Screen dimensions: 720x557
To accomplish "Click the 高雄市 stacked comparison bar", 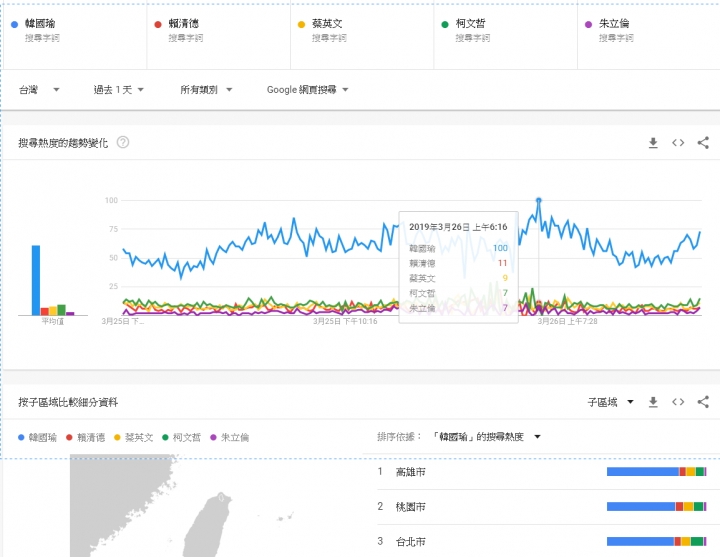I will (657, 472).
